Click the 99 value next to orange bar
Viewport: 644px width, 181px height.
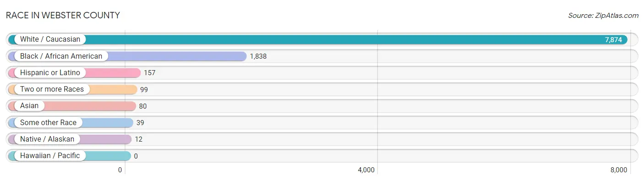coord(144,89)
